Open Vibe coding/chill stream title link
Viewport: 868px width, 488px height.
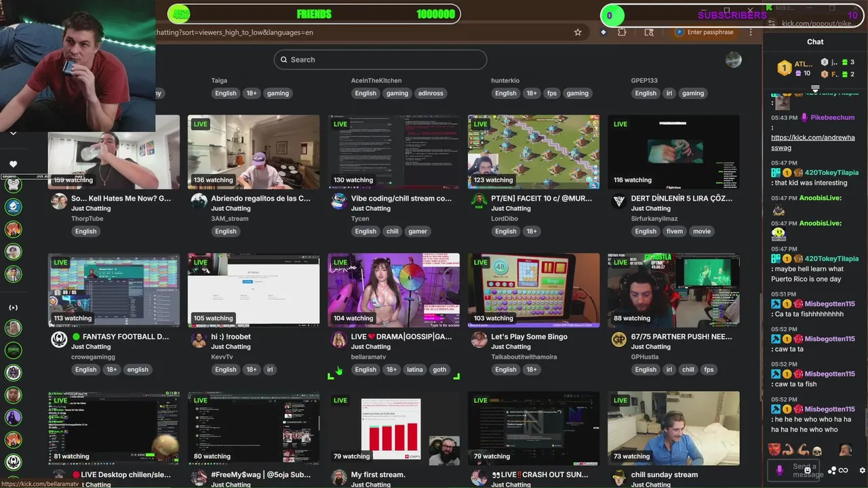coord(401,199)
